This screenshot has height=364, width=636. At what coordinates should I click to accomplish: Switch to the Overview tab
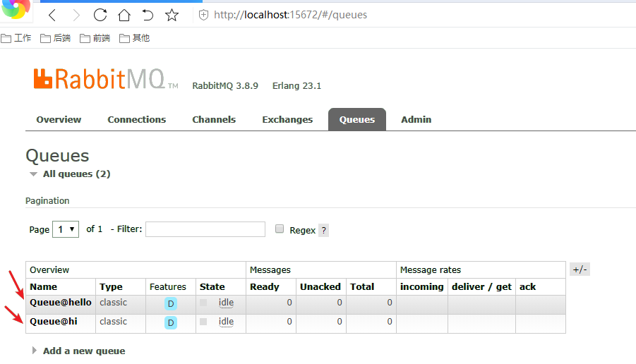[x=59, y=120]
